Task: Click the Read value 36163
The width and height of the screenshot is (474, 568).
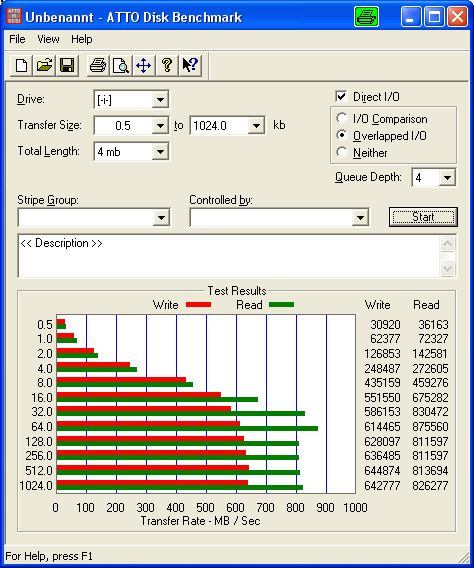Action: (x=433, y=325)
